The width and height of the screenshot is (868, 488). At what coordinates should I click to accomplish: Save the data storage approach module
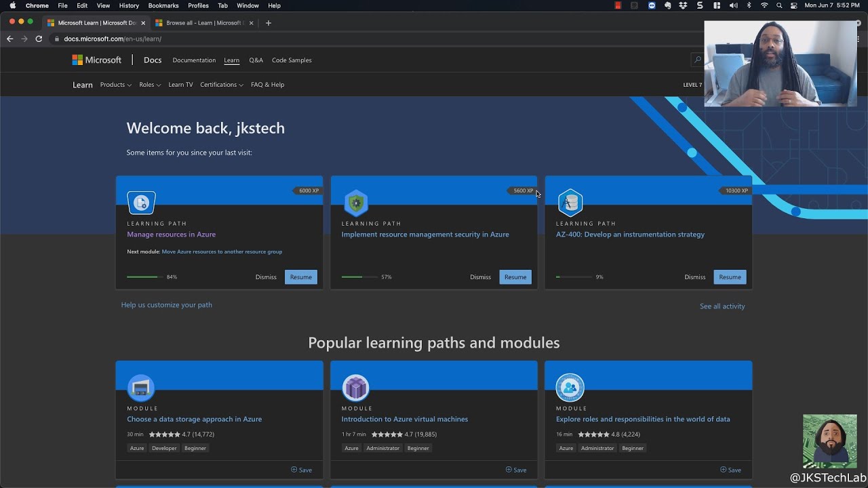pos(301,470)
